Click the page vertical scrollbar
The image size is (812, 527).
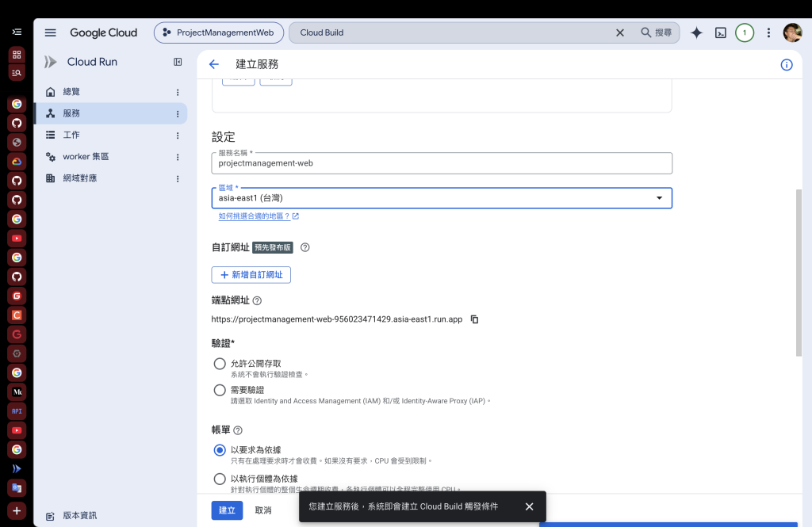coord(799,273)
